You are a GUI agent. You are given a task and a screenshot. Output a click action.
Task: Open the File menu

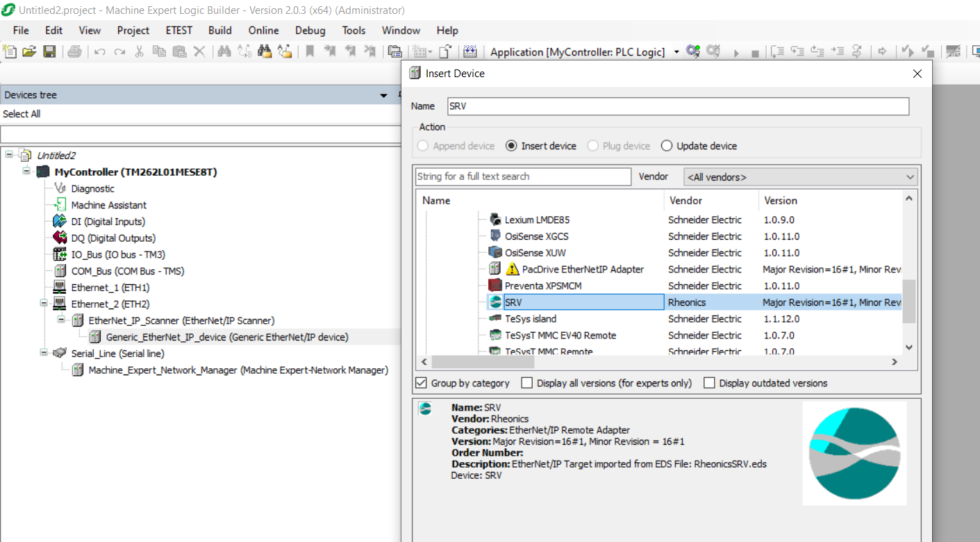21,31
